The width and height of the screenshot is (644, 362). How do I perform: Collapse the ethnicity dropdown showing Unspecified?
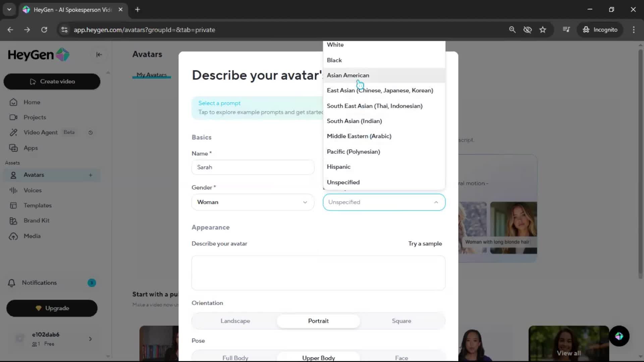point(384,202)
